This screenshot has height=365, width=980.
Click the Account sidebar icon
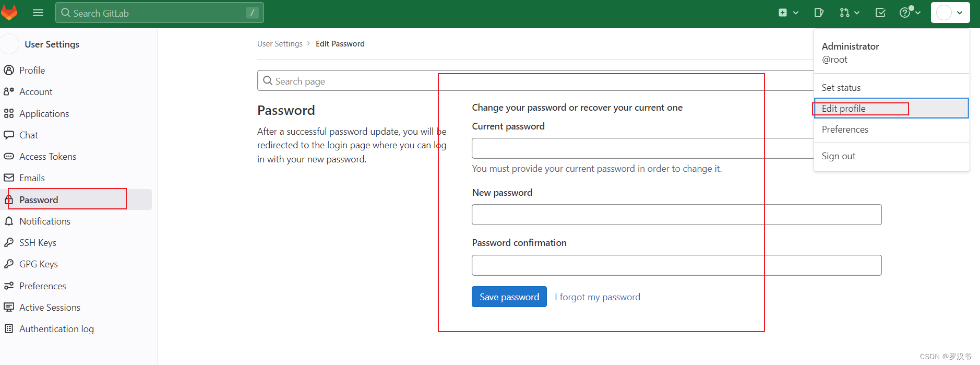(x=9, y=91)
